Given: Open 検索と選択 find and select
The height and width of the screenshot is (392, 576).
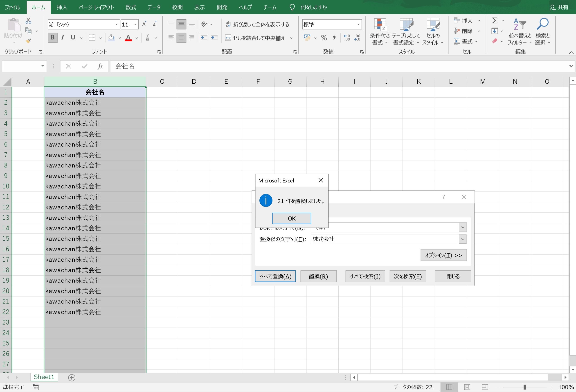Looking at the screenshot, I should click(x=542, y=32).
